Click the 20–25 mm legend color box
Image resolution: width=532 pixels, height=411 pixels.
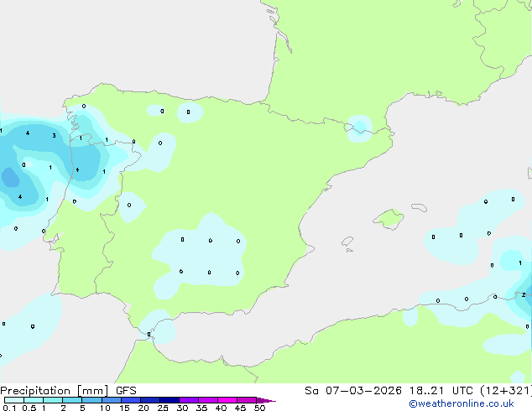[150, 400]
